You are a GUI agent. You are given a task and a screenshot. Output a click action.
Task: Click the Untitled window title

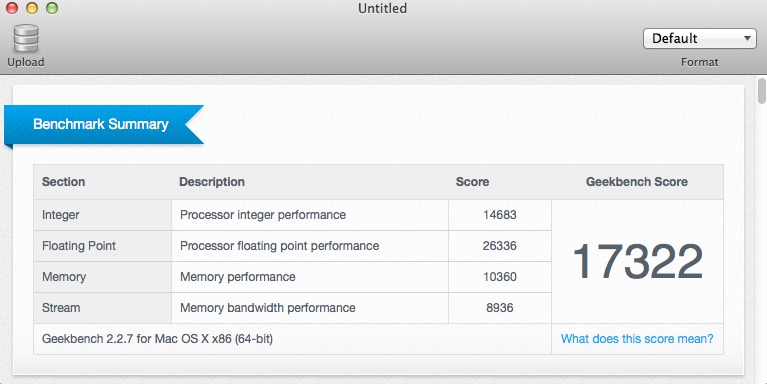pos(383,8)
